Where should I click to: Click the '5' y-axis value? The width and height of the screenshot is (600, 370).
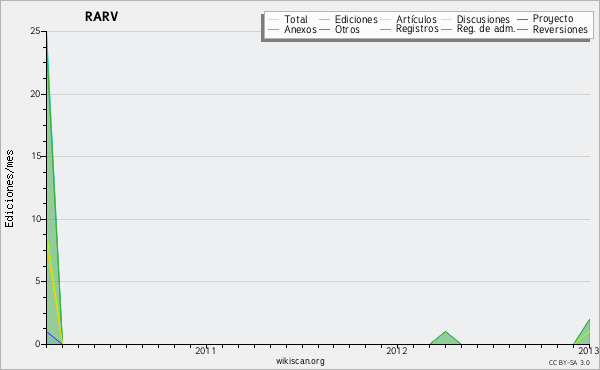point(38,281)
